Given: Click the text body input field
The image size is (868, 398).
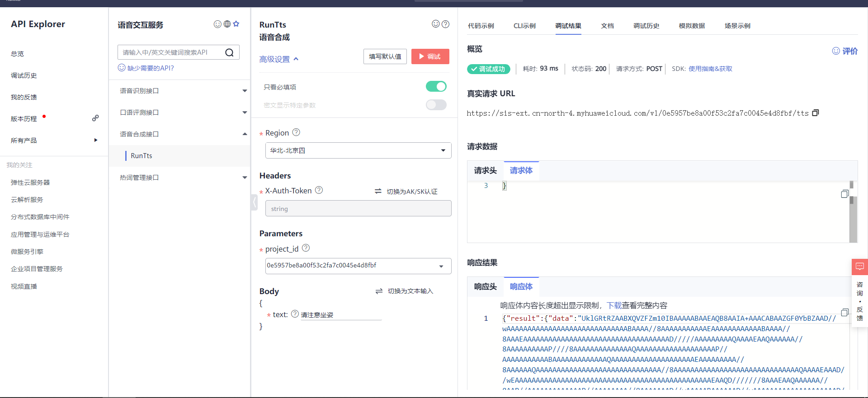Looking at the screenshot, I should (x=341, y=315).
